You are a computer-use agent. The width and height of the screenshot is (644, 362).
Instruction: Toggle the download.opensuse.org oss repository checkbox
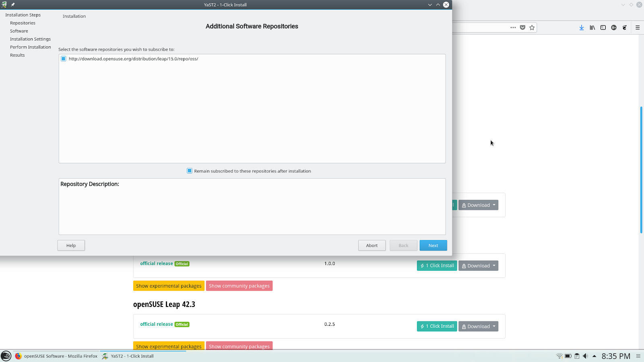(63, 59)
